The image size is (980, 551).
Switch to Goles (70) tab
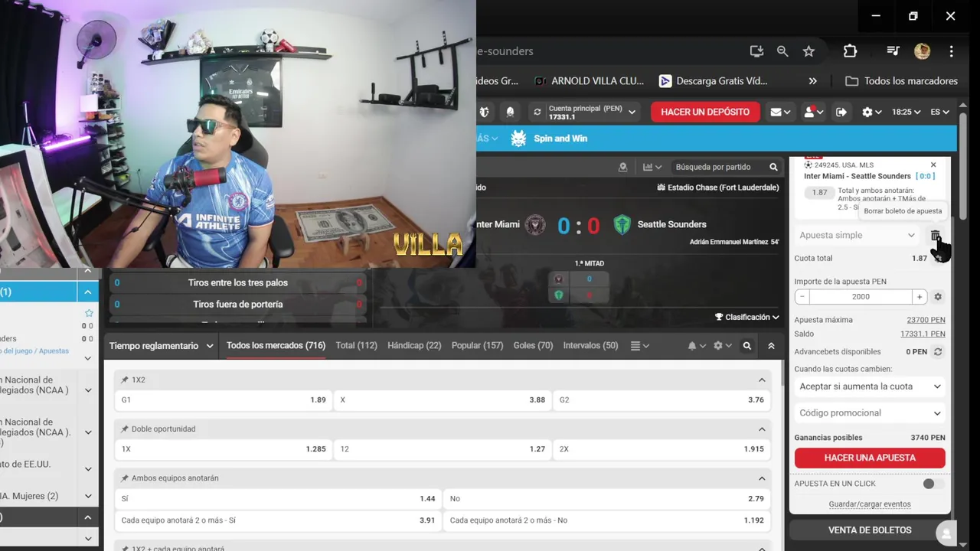[533, 346]
